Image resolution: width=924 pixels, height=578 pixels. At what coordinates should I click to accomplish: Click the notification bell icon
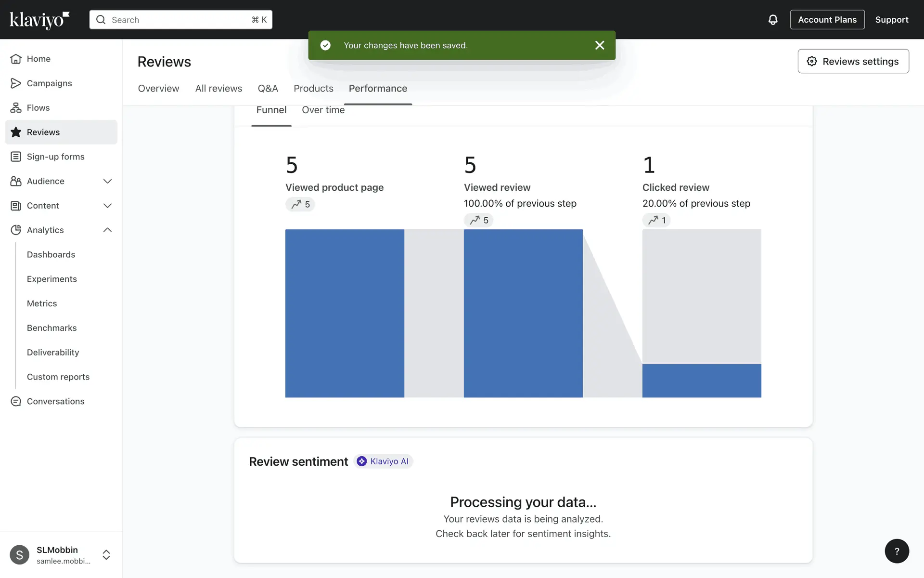(x=772, y=20)
